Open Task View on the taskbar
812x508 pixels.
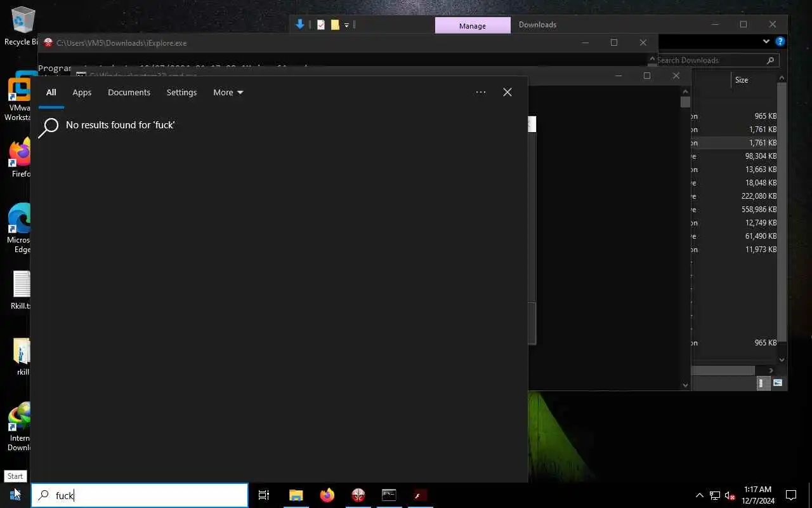click(x=264, y=495)
